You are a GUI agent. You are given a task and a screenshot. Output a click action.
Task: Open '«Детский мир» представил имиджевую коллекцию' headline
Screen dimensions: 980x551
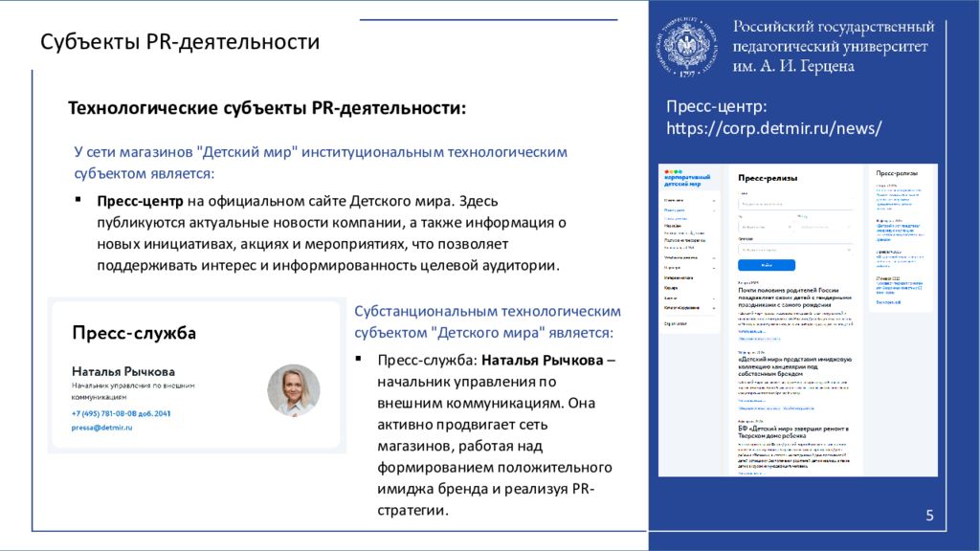794,366
